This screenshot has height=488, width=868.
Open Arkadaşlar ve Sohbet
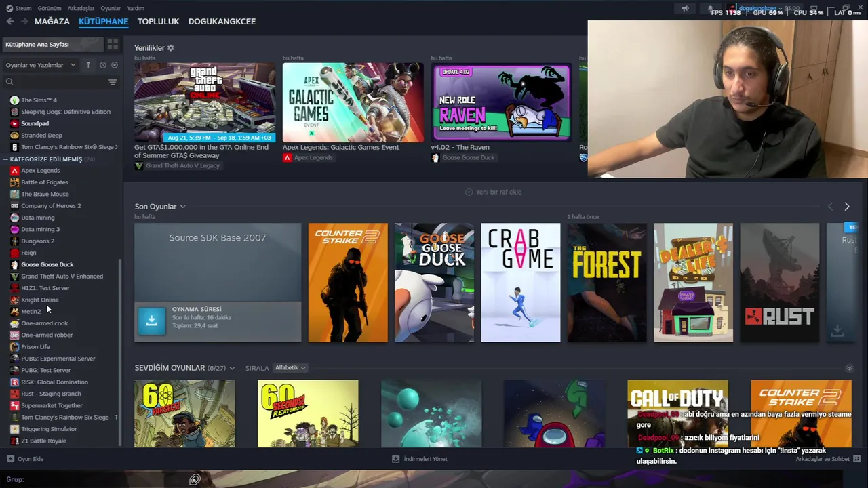coord(823,459)
